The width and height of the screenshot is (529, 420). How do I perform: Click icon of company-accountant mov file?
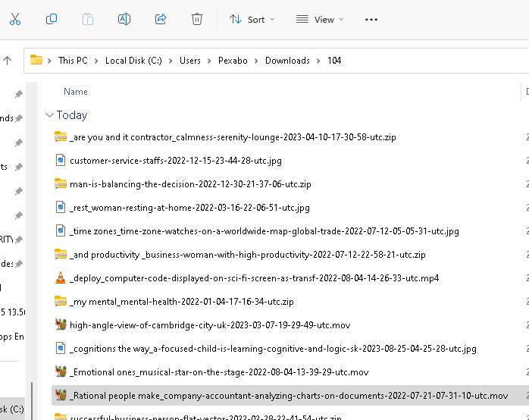(x=61, y=395)
